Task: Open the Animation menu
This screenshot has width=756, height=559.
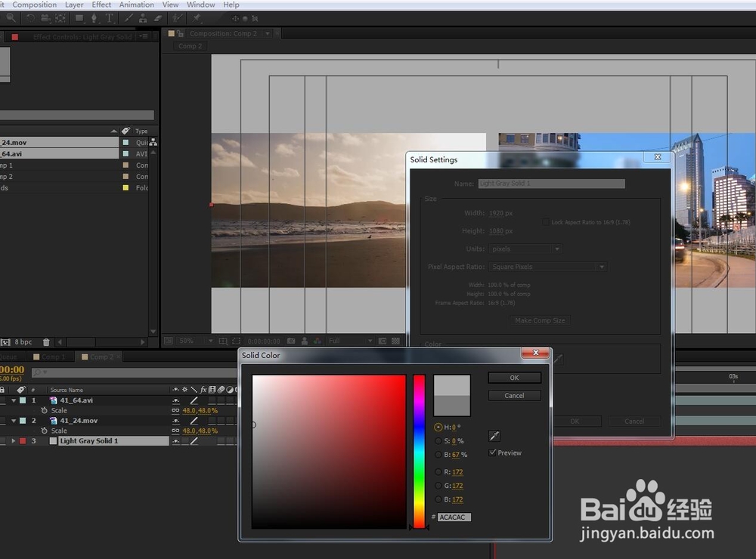Action: [x=136, y=5]
